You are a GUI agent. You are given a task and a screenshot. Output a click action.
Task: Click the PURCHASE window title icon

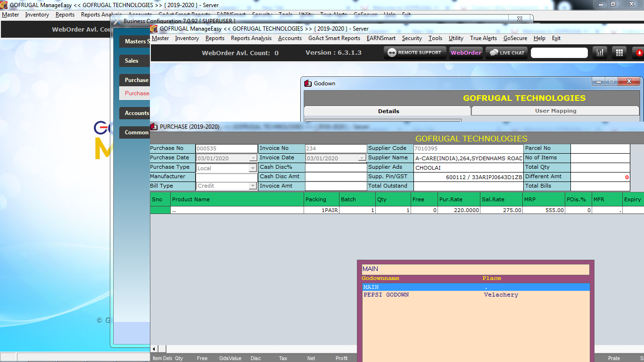(154, 127)
